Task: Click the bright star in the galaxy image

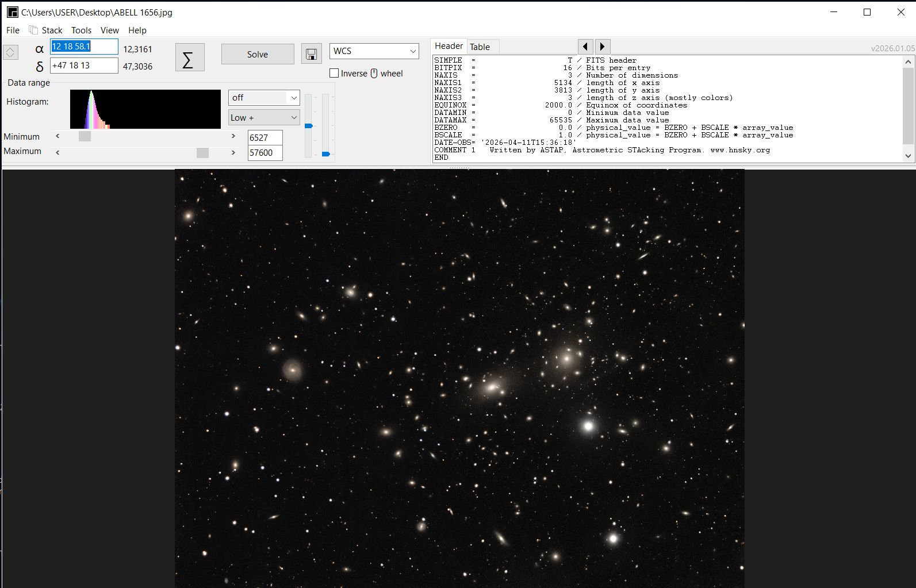Action: 588,426
